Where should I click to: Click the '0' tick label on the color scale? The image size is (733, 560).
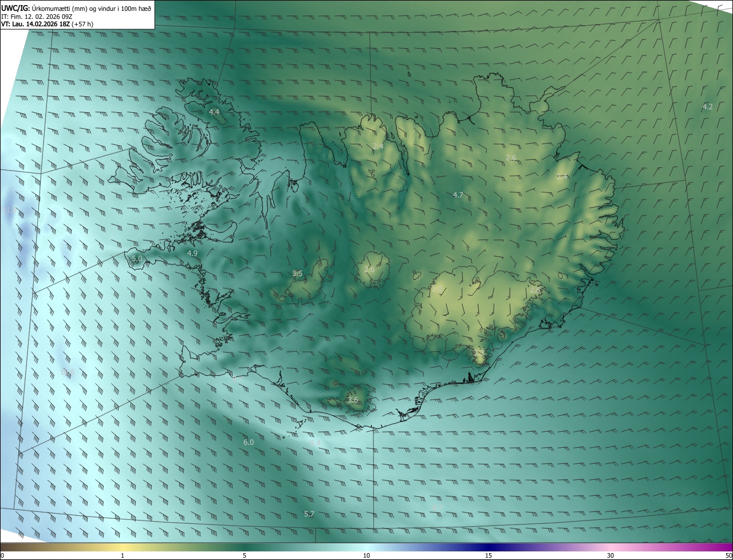[2, 556]
